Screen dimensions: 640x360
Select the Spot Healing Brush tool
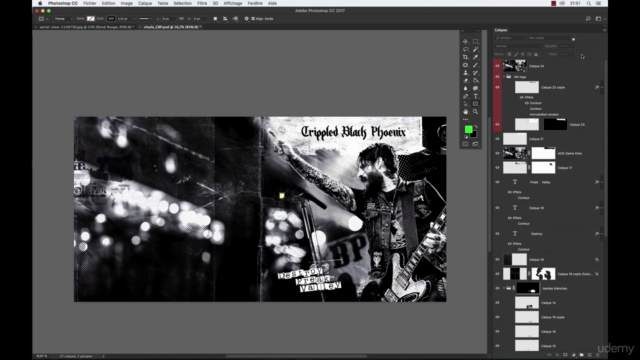point(465,65)
